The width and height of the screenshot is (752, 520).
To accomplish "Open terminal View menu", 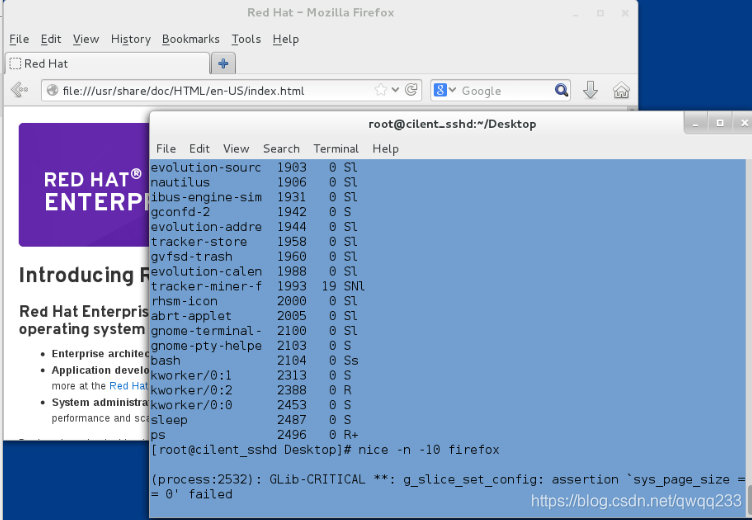I will pyautogui.click(x=236, y=149).
